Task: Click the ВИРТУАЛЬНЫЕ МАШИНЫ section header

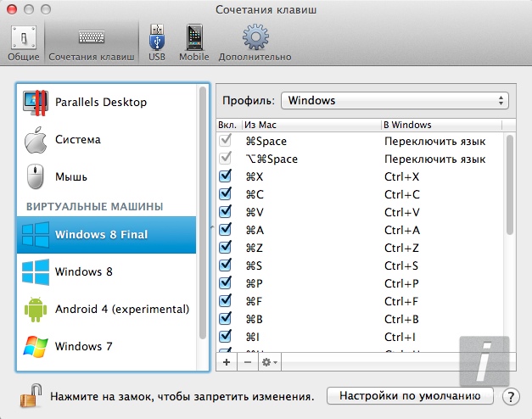Action: coord(95,206)
